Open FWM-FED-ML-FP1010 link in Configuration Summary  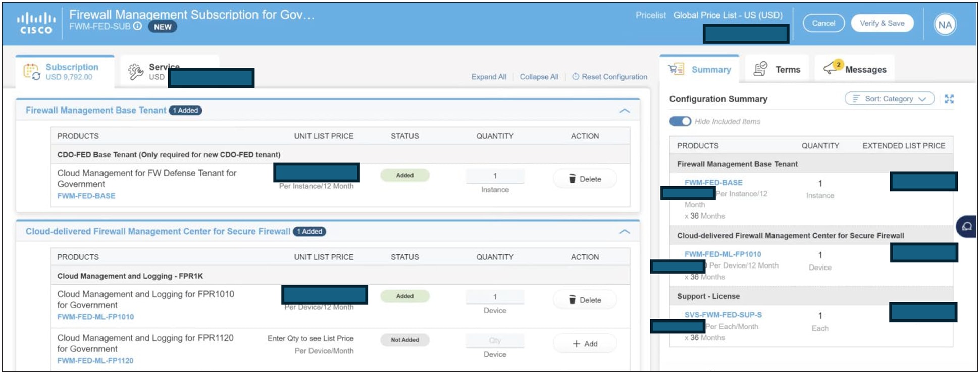[723, 254]
